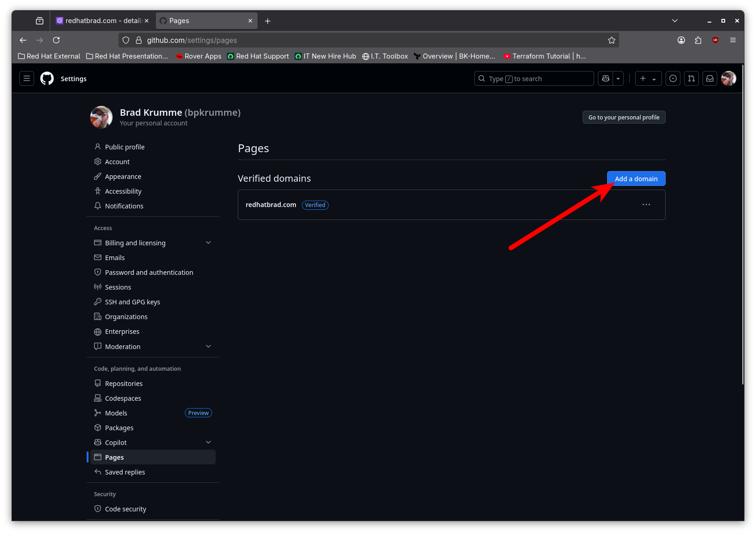Open the I.T. Toolbox bookmark
Image resolution: width=756 pixels, height=534 pixels.
click(x=385, y=56)
